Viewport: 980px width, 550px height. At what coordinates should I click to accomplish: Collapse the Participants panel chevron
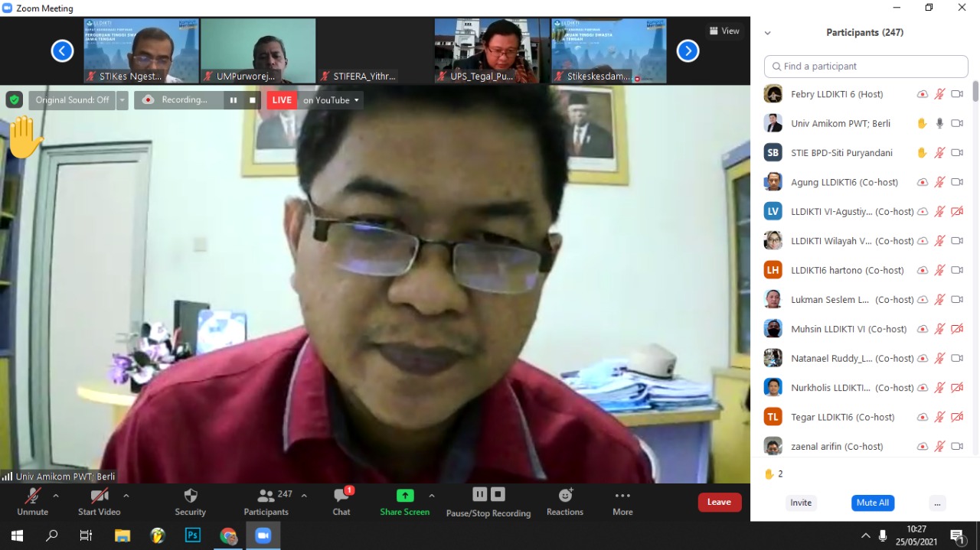coord(767,33)
